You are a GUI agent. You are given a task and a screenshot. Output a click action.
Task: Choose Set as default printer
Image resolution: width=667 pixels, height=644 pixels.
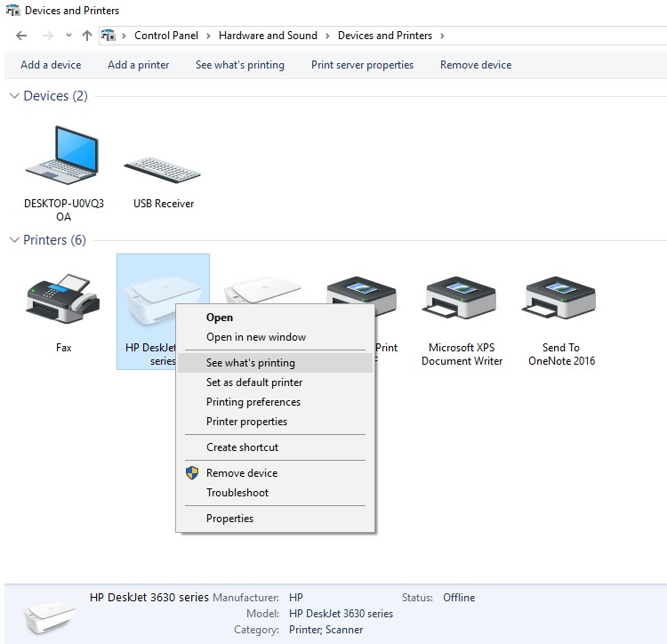(254, 382)
